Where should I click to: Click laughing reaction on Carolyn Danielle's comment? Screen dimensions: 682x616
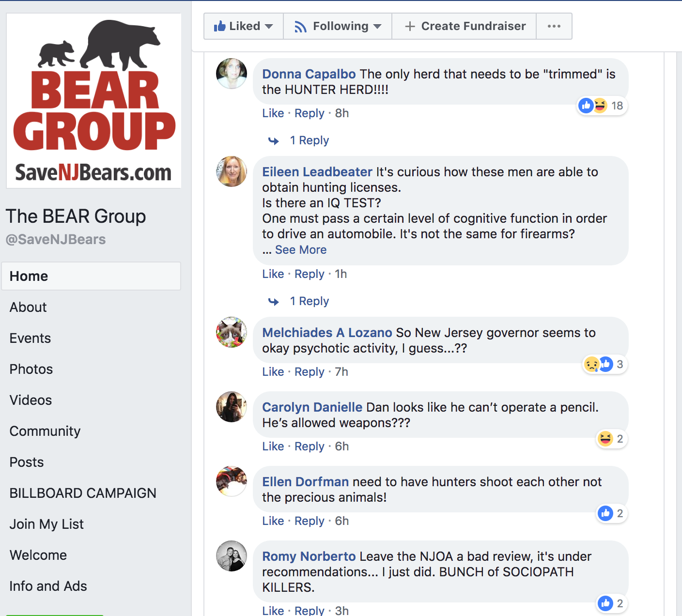(605, 439)
